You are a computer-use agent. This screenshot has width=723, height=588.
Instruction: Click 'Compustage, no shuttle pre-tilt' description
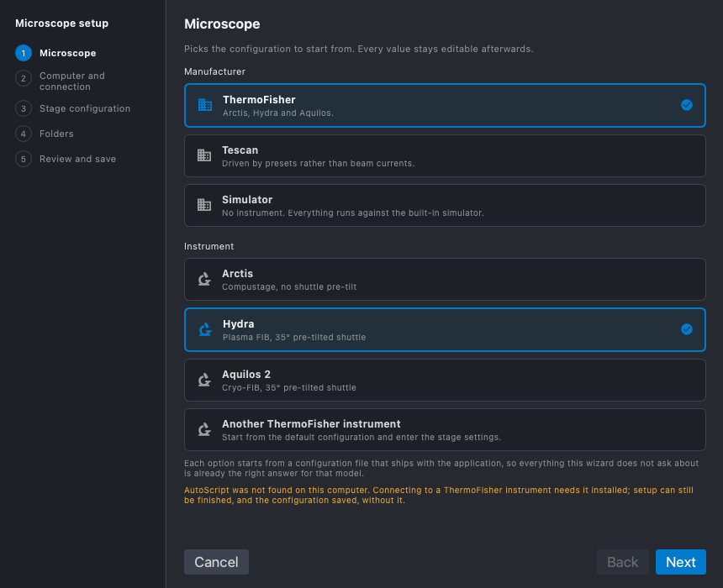click(289, 286)
